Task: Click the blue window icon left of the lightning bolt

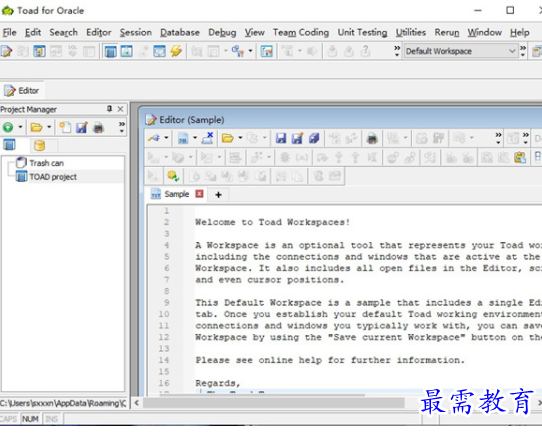Action: coord(159,51)
